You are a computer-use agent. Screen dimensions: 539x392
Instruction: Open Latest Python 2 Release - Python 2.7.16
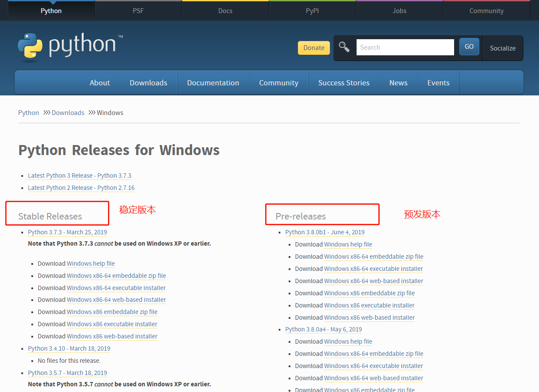[x=81, y=188]
